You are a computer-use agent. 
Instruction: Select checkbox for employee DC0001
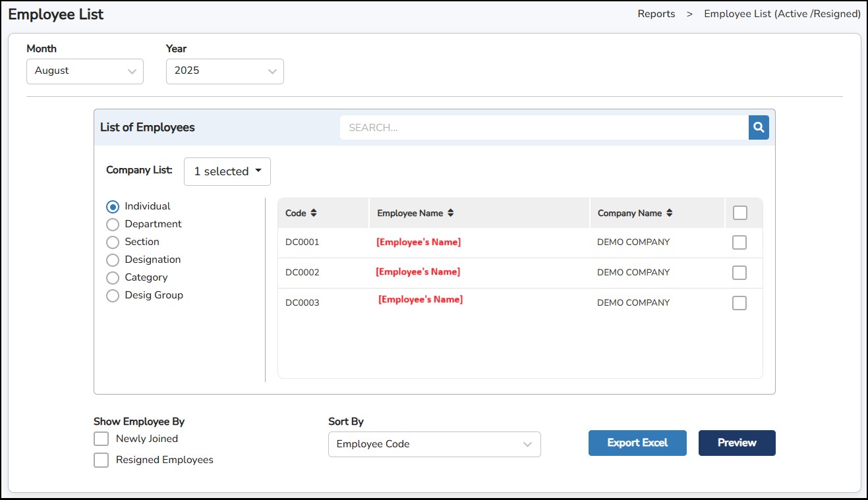click(x=739, y=242)
